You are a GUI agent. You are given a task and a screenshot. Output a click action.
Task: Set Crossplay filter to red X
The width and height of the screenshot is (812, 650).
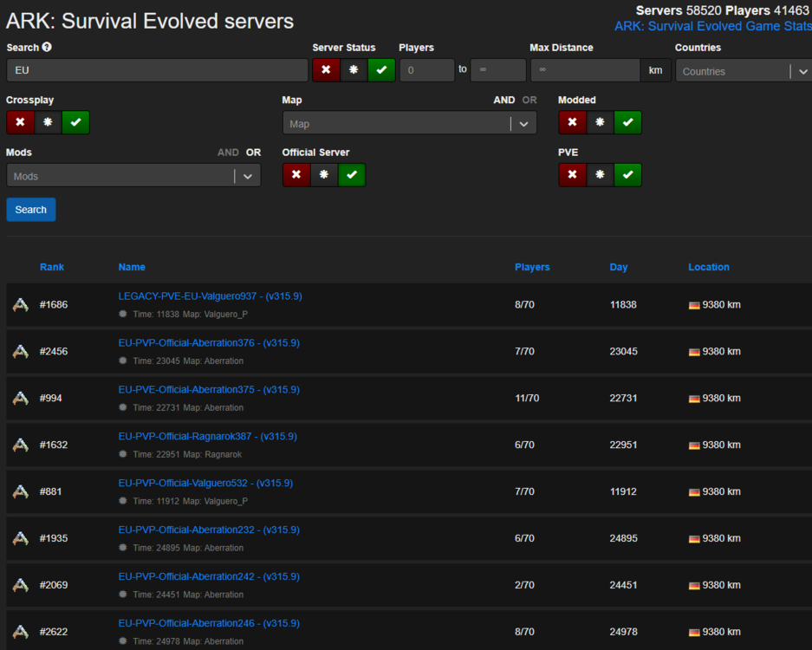click(20, 123)
